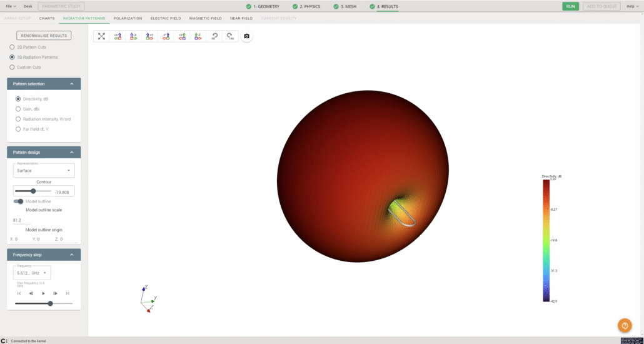This screenshot has width=644, height=344.
Task: Set view to +X axis orientation
Action: (x=117, y=36)
